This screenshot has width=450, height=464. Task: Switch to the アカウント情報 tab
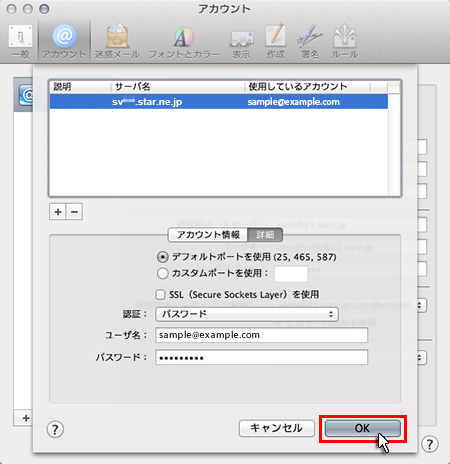[208, 235]
